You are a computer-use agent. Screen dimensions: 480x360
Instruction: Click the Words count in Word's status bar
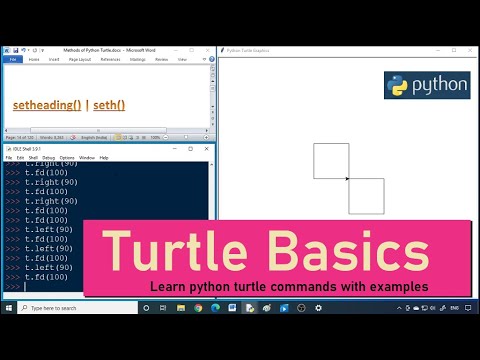[x=52, y=137]
